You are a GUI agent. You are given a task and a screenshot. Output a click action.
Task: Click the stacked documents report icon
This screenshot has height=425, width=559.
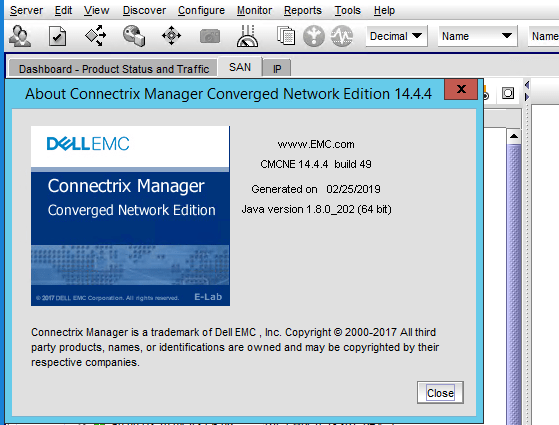[286, 36]
